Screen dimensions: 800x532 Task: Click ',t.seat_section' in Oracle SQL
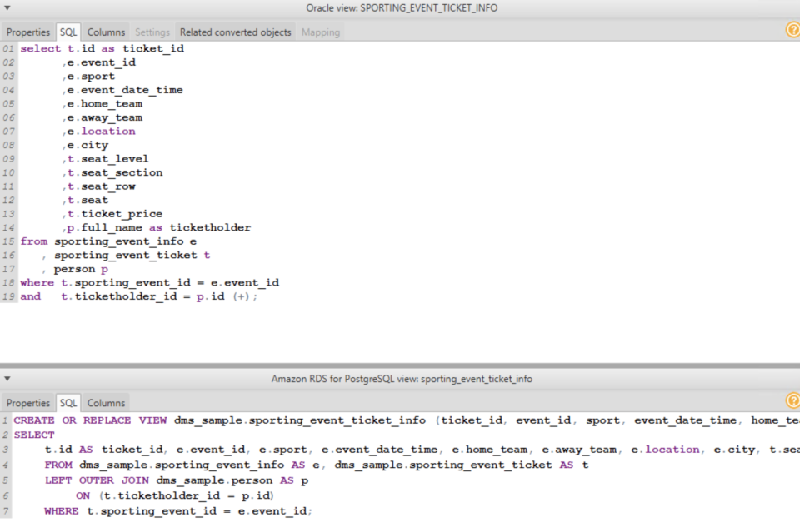(x=112, y=172)
